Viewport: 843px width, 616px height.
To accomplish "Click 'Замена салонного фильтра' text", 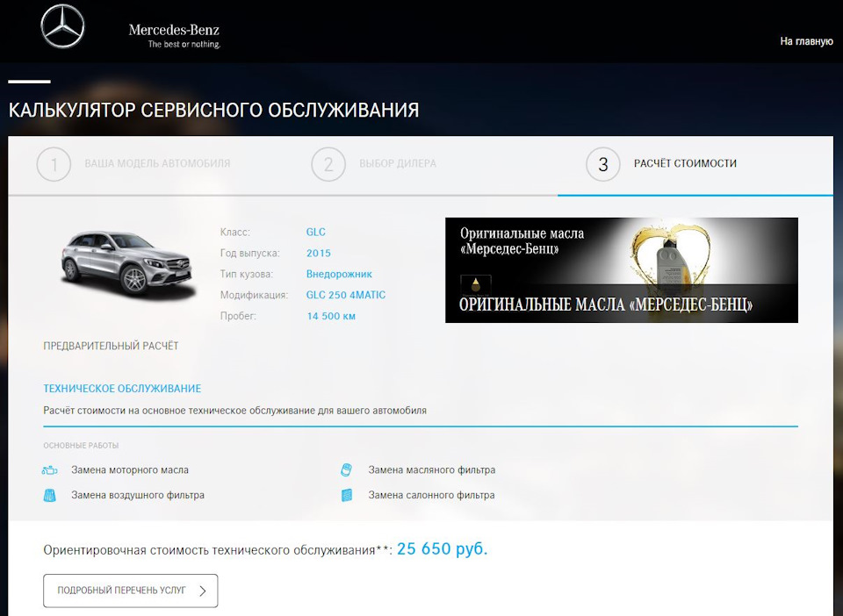I will 431,495.
